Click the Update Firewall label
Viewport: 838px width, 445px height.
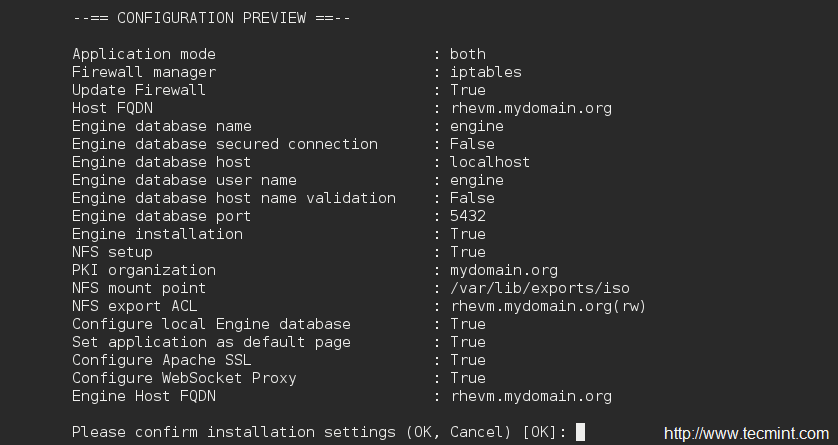(x=139, y=90)
